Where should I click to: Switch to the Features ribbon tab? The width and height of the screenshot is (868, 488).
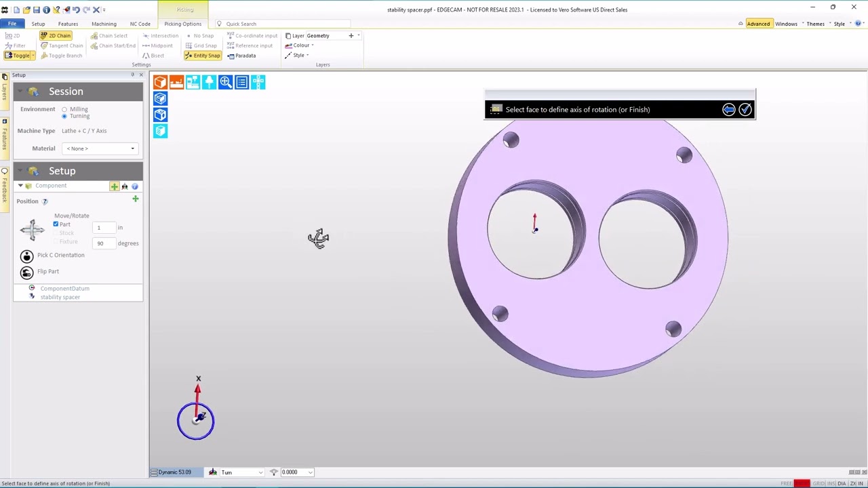point(68,24)
